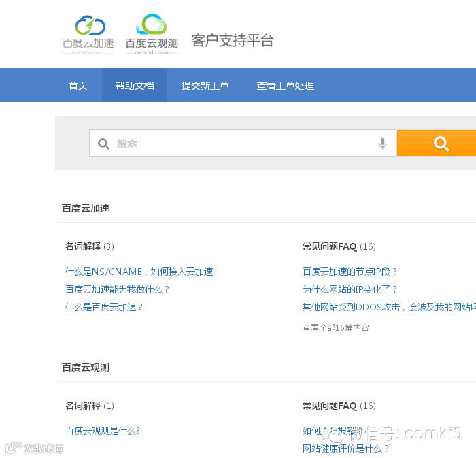
Task: Select the 帮助文档 tab
Action: point(135,86)
